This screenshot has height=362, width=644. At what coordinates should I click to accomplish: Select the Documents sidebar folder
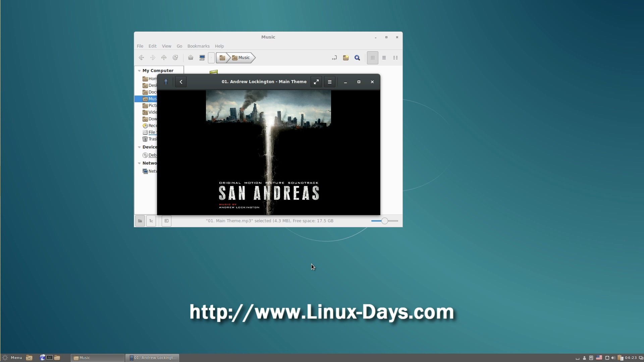click(150, 92)
